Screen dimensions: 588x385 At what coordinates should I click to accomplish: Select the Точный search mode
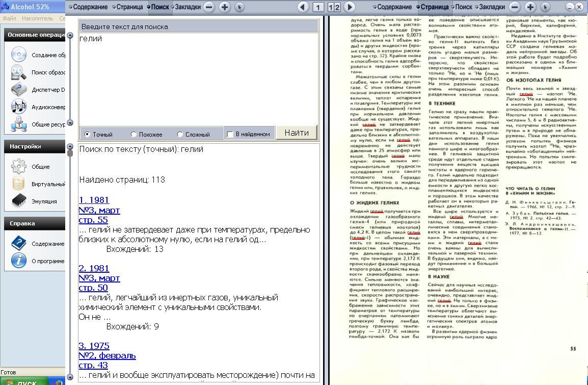coord(87,135)
